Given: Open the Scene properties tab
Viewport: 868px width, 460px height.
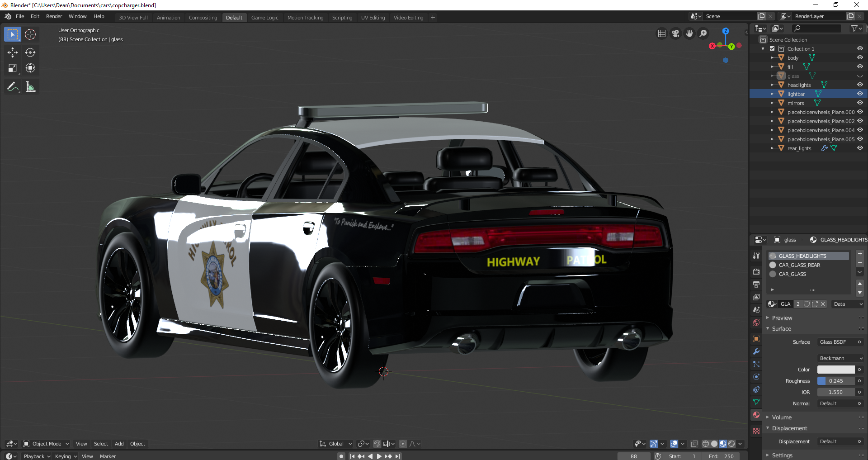Looking at the screenshot, I should [756, 310].
